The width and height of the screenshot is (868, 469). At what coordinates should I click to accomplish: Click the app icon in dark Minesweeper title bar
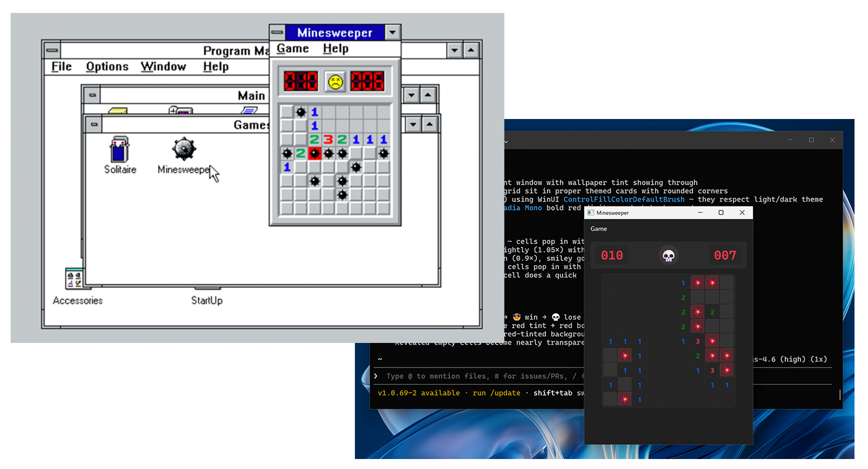(591, 213)
